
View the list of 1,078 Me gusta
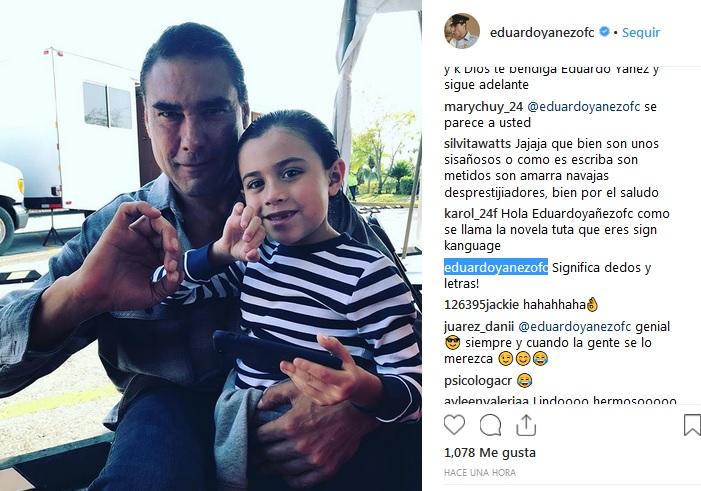(x=490, y=453)
